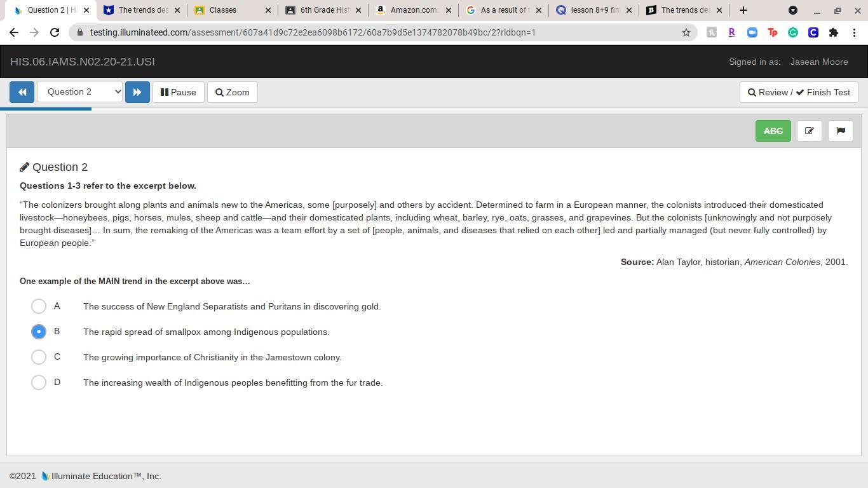Click the test title HIS.06.IAMS.N02.20-21.USI
This screenshot has height=488, width=868.
click(x=83, y=62)
